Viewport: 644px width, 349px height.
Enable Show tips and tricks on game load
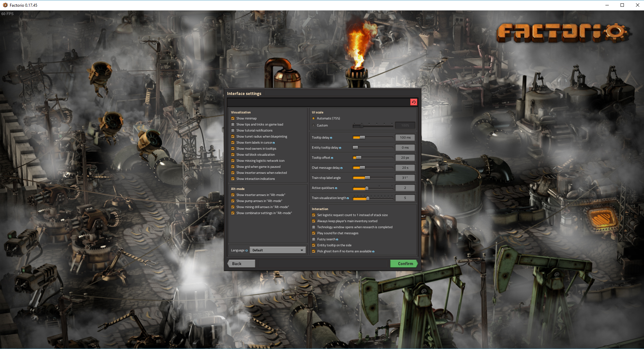click(x=233, y=124)
